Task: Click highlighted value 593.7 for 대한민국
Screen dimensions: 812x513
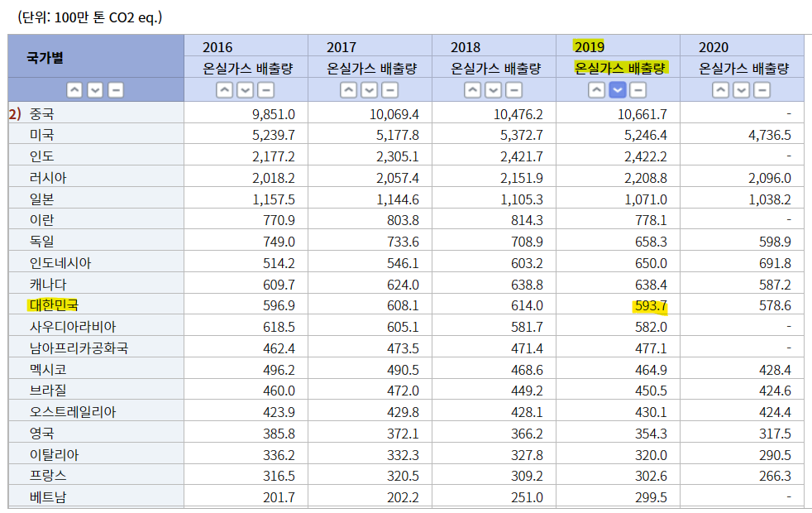Action: [x=651, y=305]
